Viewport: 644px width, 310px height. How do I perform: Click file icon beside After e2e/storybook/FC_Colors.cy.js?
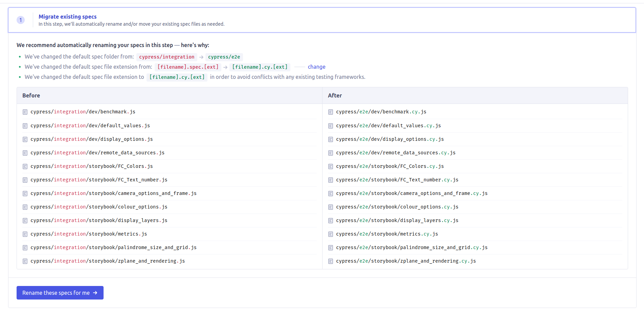click(331, 167)
